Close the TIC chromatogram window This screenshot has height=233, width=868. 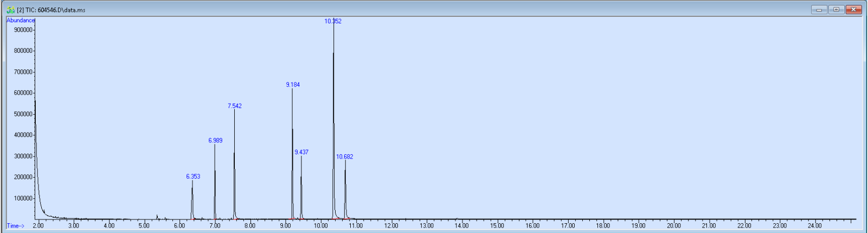[854, 9]
